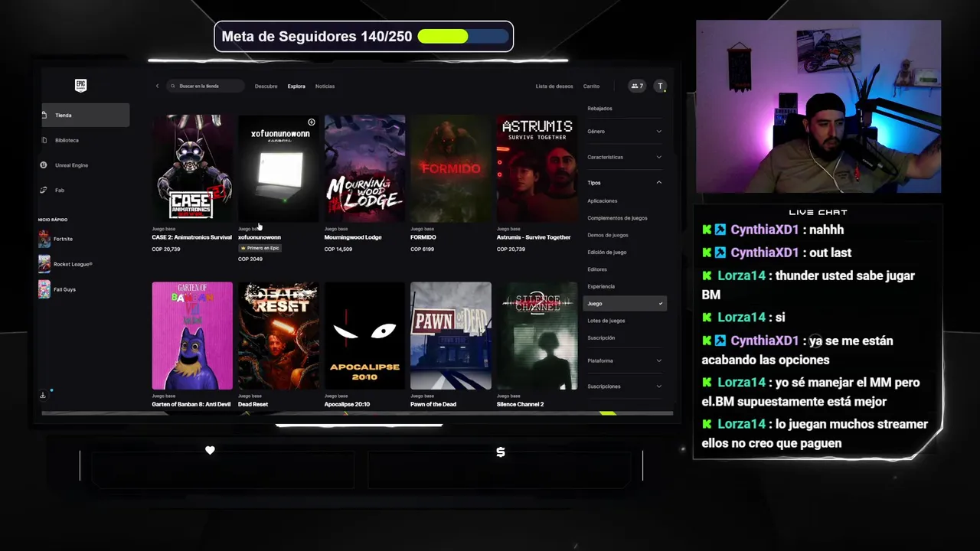980x551 pixels.
Task: Click the CASE 2: Animatronics Survival title
Action: pos(191,237)
